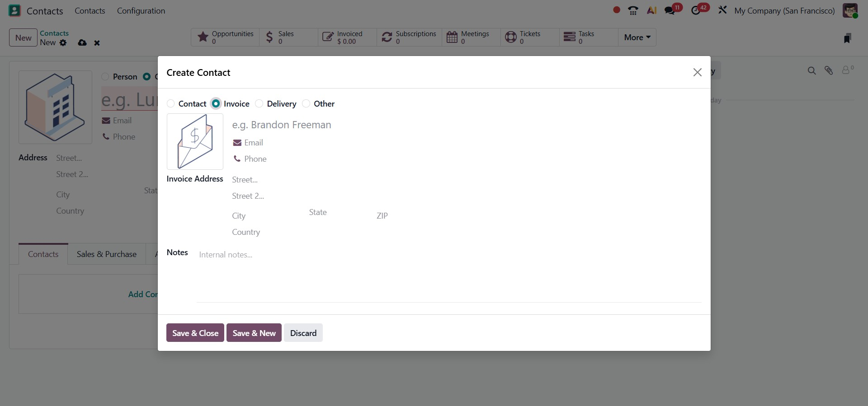
Task: Select the Person radio button
Action: (x=105, y=77)
